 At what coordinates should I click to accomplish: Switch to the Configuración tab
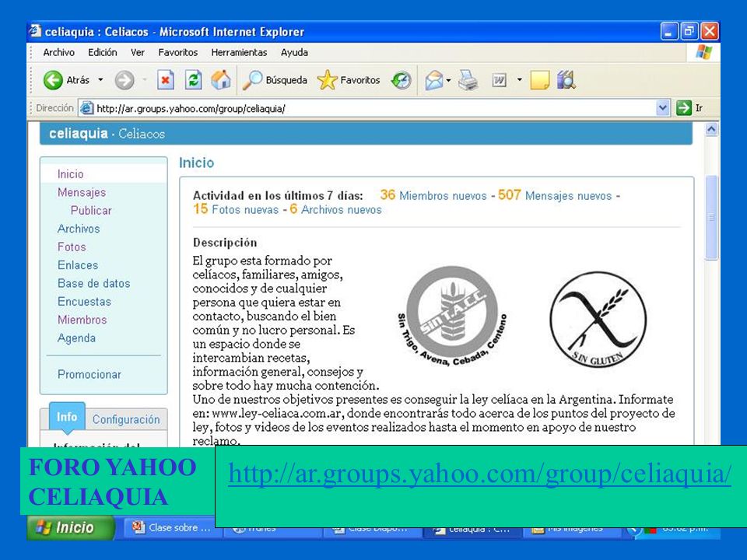click(126, 419)
